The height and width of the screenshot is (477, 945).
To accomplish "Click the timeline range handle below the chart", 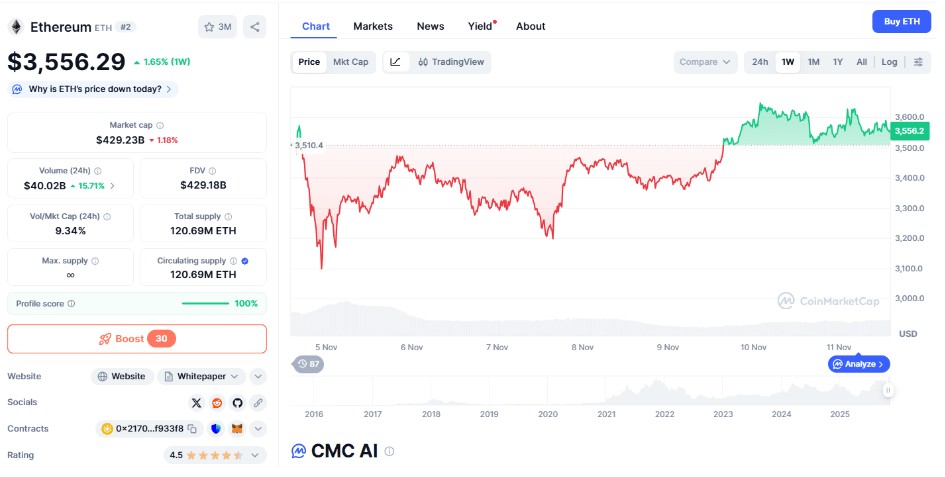I will (x=886, y=389).
